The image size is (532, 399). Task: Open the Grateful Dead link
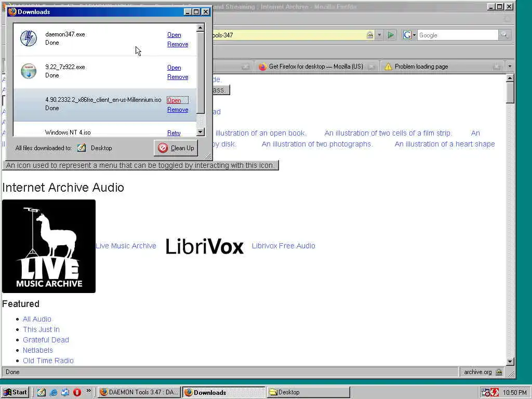pyautogui.click(x=46, y=340)
